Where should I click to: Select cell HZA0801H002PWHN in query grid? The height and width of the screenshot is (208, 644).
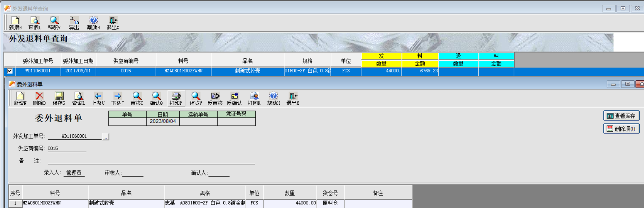(183, 71)
